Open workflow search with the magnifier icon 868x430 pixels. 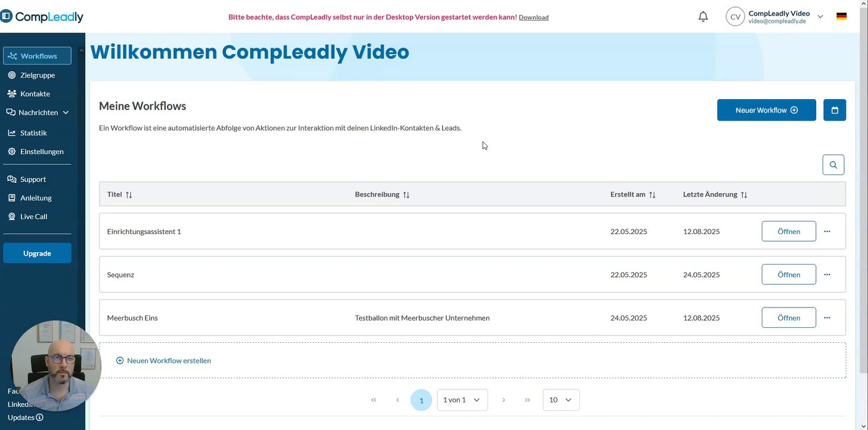point(833,165)
